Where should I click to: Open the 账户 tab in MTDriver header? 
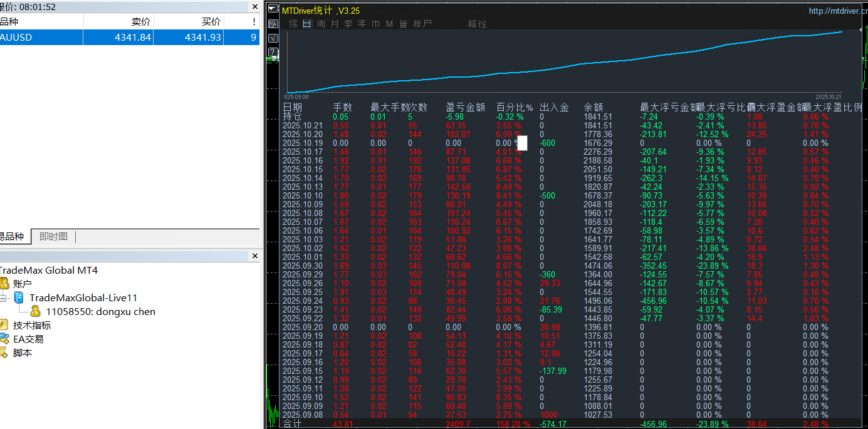click(x=422, y=24)
